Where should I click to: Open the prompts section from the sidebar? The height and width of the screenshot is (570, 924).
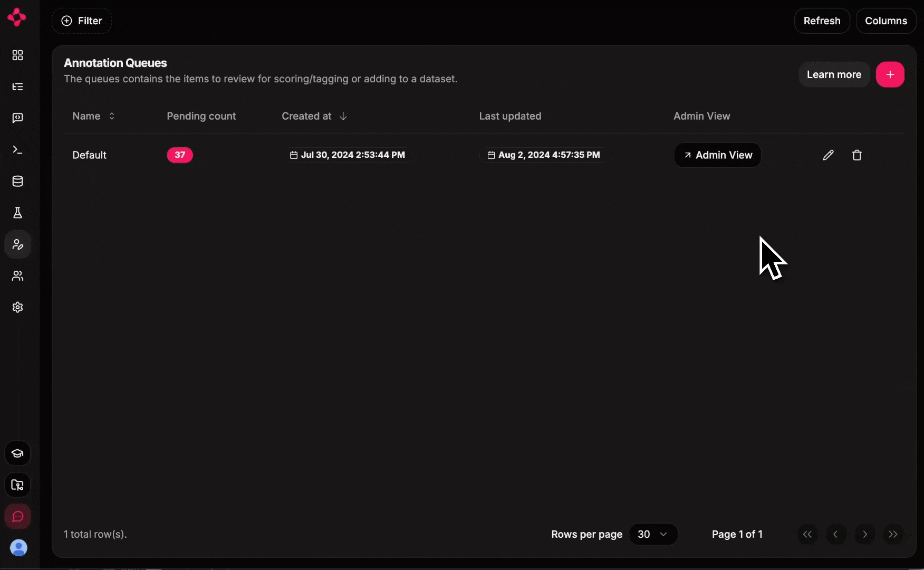[x=17, y=118]
